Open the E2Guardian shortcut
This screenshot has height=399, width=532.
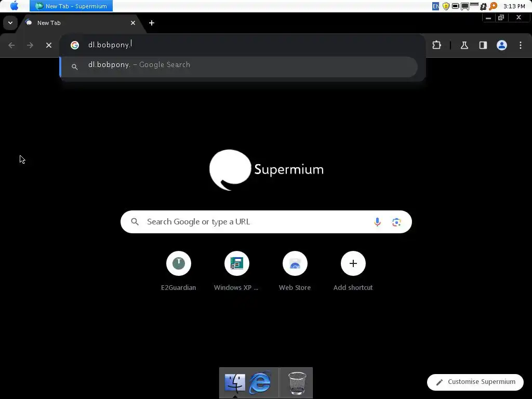tap(179, 271)
